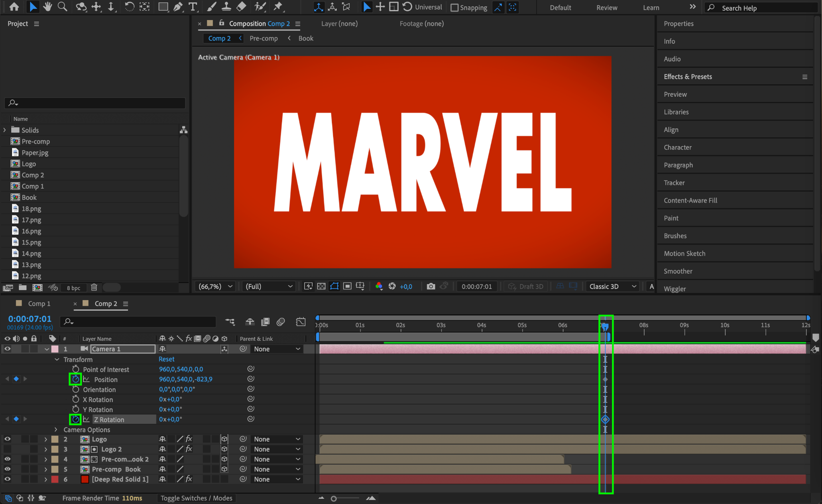Select the Hand tool
The height and width of the screenshot is (504, 822).
(x=48, y=7)
